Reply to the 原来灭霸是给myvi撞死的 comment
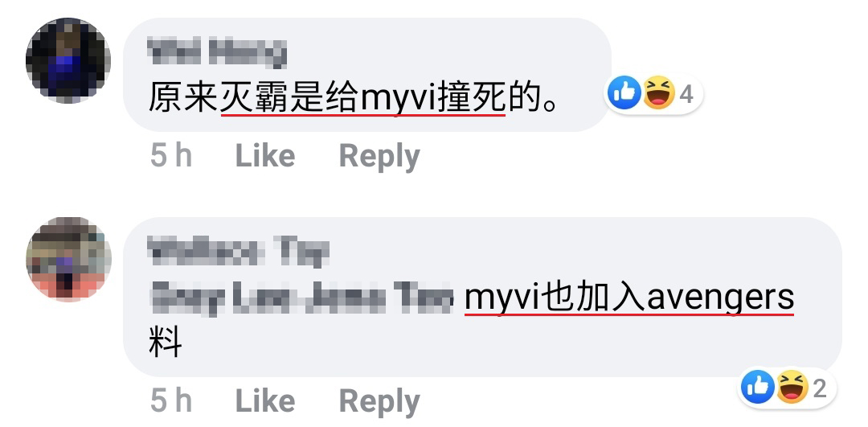This screenshot has height=427, width=868. 379,158
